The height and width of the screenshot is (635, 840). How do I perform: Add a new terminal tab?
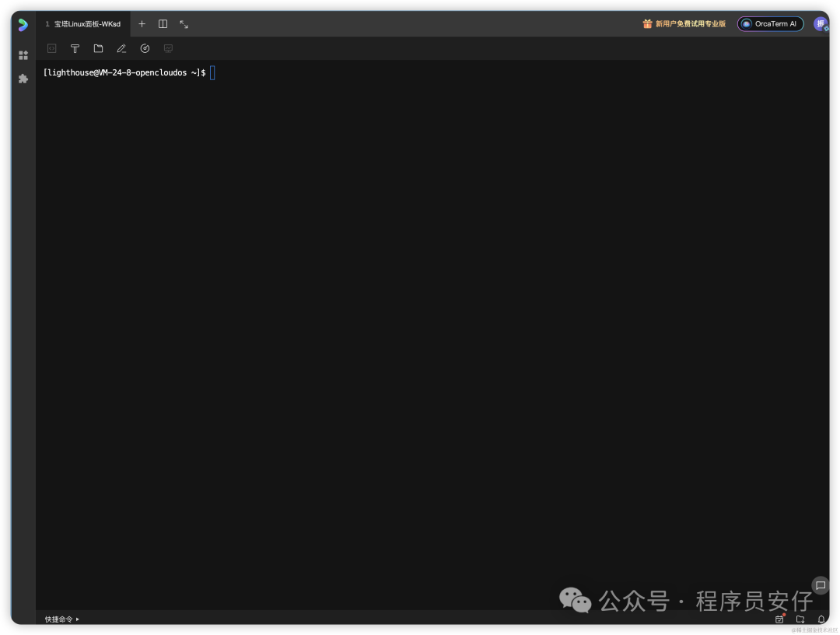coord(142,24)
